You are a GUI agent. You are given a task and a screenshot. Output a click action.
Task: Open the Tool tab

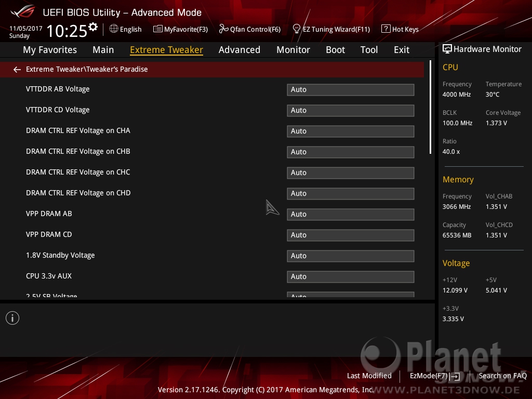click(369, 50)
